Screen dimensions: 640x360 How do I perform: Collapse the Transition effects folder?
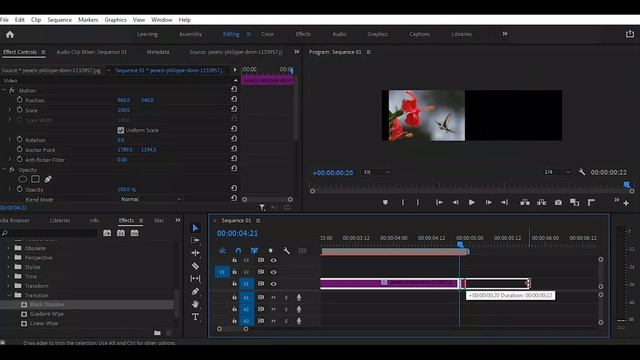[8, 295]
